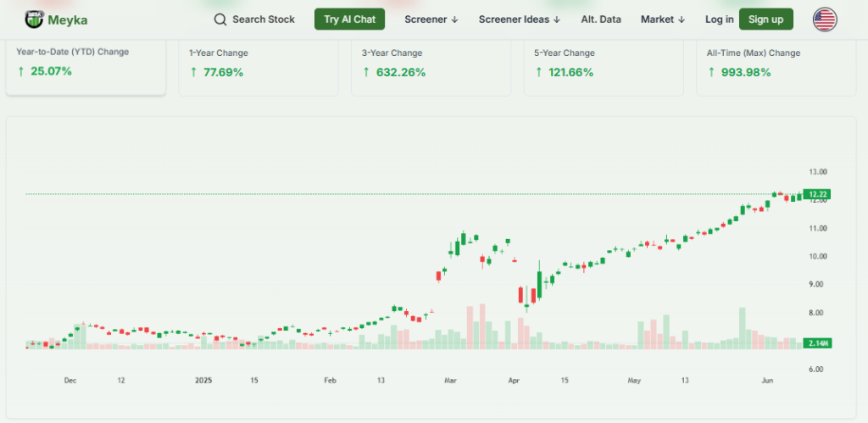Click the green Sign up button

(x=765, y=19)
